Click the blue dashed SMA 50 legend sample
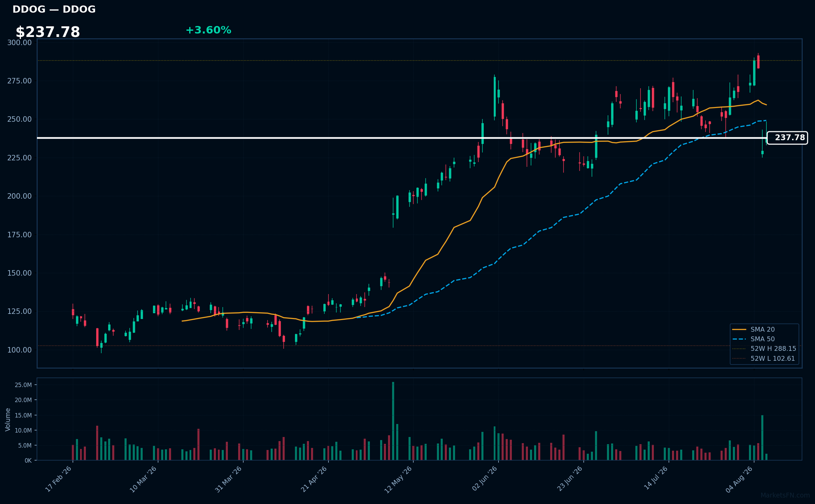815x504 pixels. pyautogui.click(x=739, y=339)
